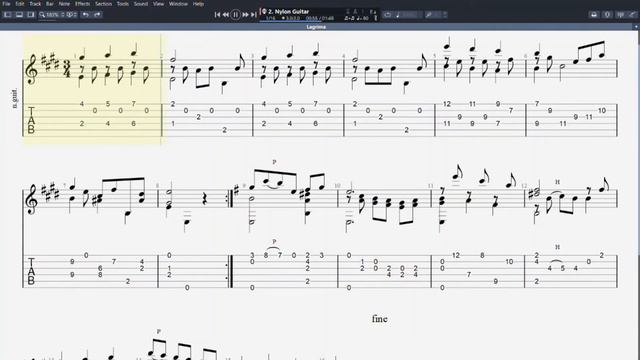Open the Tools menu
640x360 pixels.
point(122,4)
